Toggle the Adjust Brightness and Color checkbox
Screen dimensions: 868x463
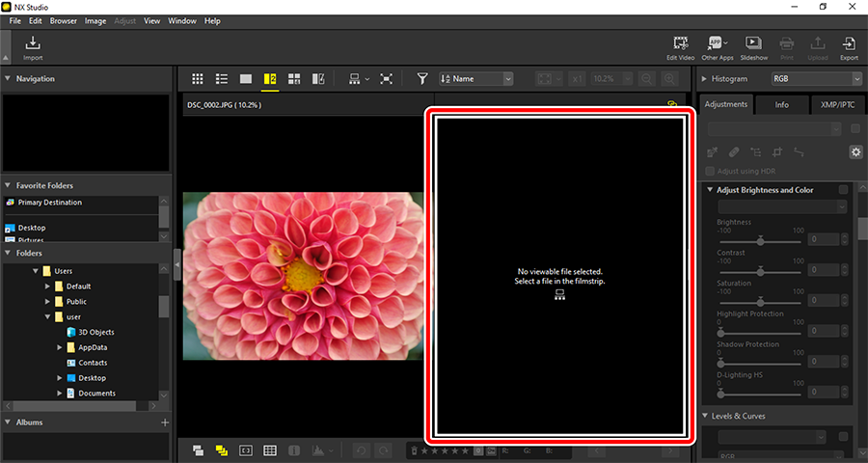click(844, 190)
